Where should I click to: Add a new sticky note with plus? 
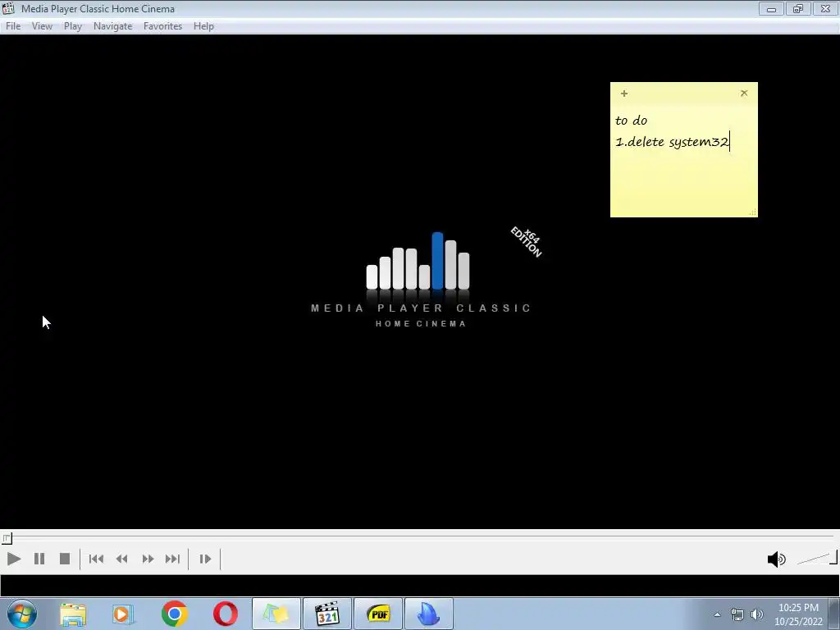(624, 94)
